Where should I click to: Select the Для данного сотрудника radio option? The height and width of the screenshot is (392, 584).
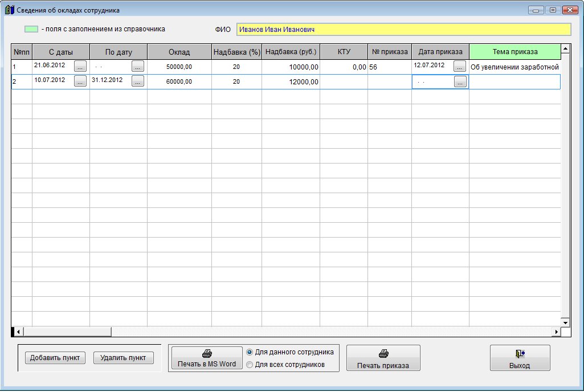click(x=250, y=352)
